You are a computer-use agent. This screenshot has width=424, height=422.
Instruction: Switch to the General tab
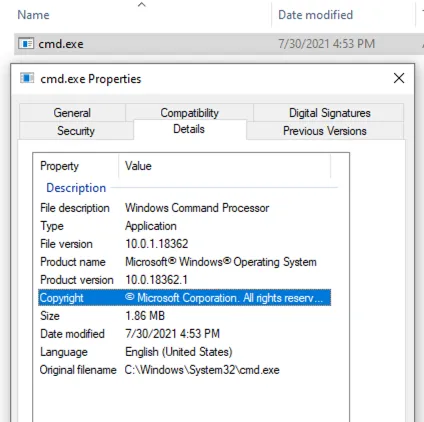click(x=72, y=113)
